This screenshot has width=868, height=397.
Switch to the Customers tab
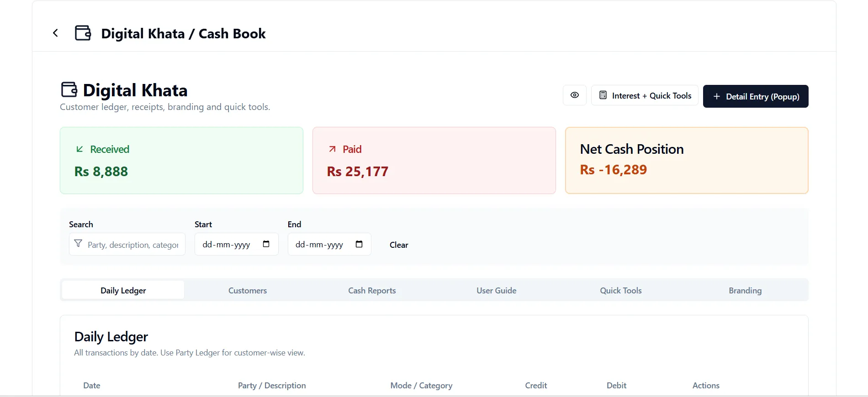pos(247,290)
